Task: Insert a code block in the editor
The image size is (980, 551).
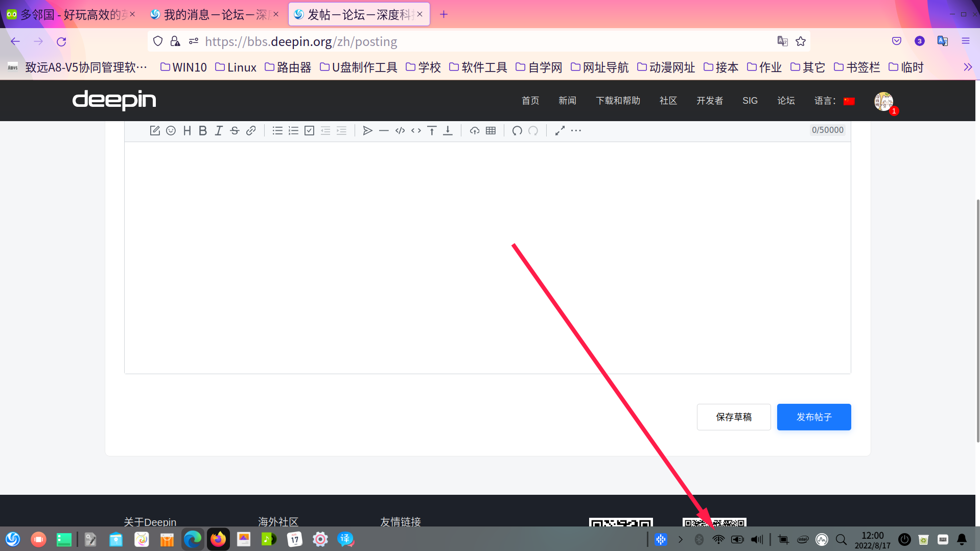Action: (400, 131)
